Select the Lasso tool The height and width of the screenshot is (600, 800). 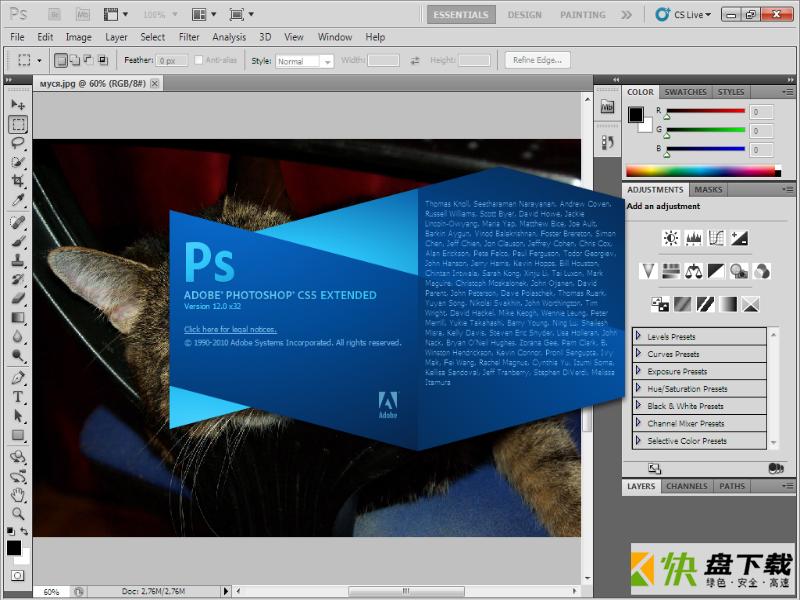point(18,143)
